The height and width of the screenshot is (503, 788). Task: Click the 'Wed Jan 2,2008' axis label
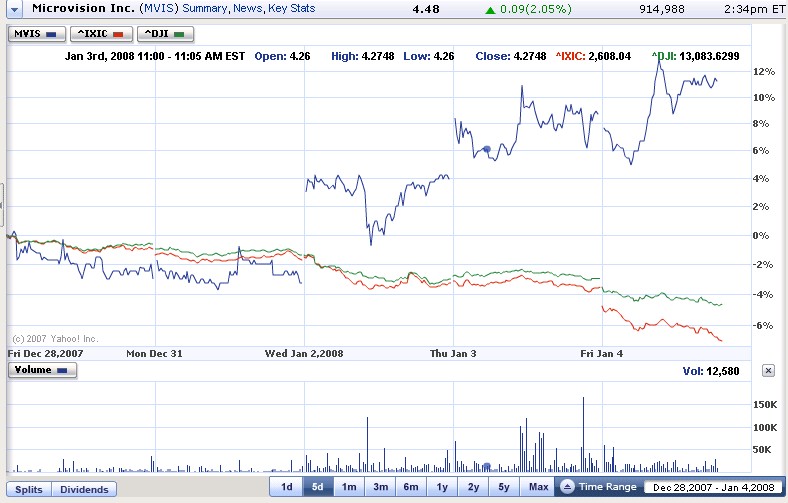pyautogui.click(x=304, y=354)
